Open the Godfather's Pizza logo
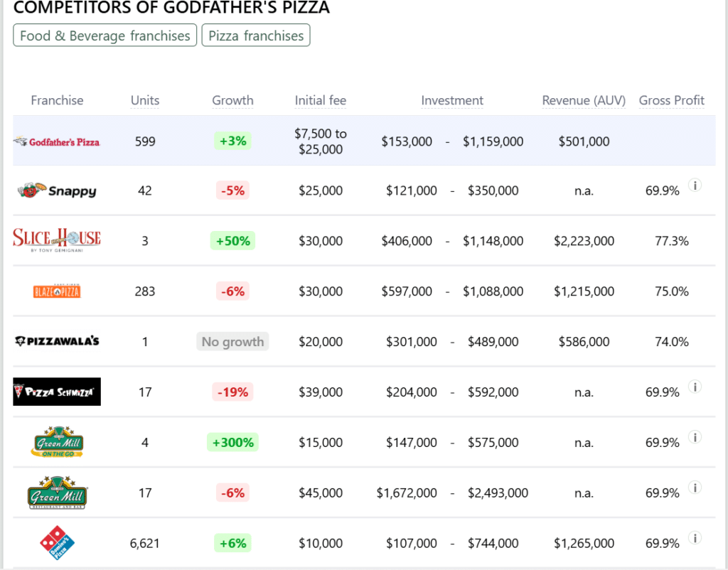The height and width of the screenshot is (570, 728). pyautogui.click(x=57, y=141)
